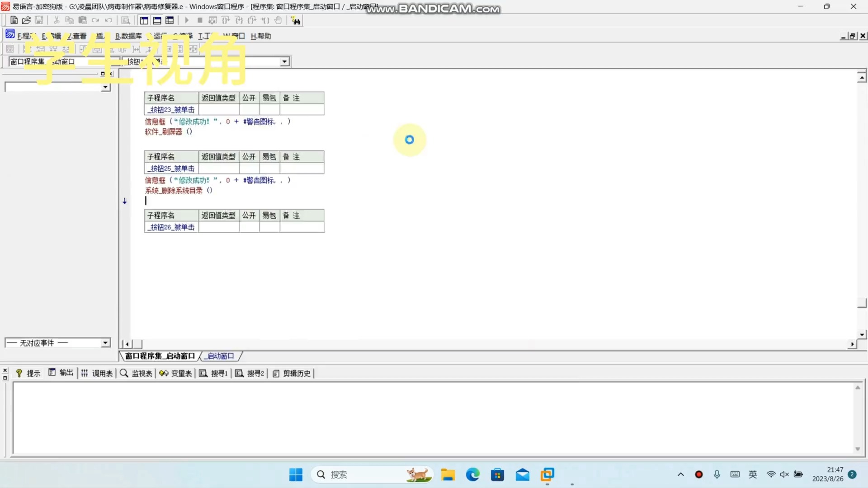Click the New file toolbar icon
The image size is (868, 488).
[x=14, y=20]
